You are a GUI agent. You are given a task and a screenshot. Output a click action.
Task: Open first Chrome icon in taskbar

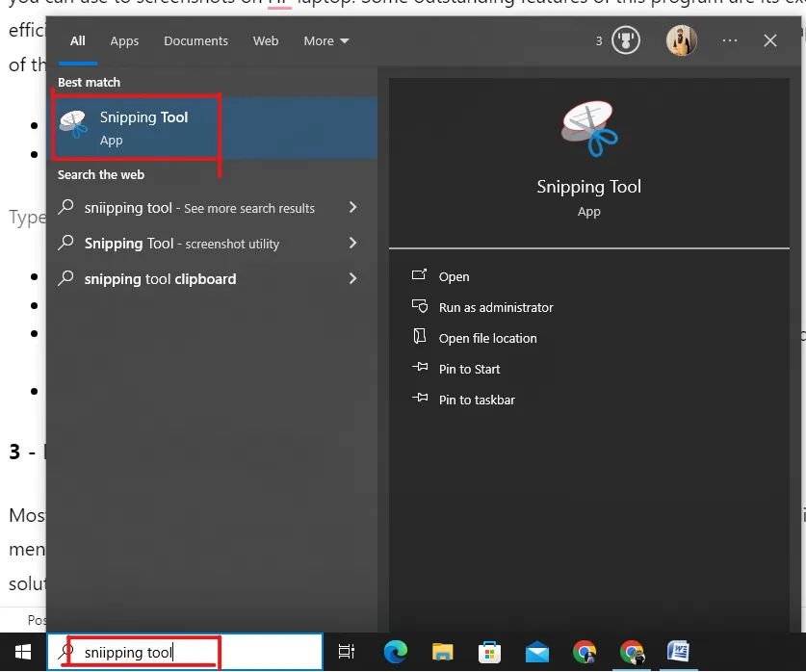click(585, 653)
